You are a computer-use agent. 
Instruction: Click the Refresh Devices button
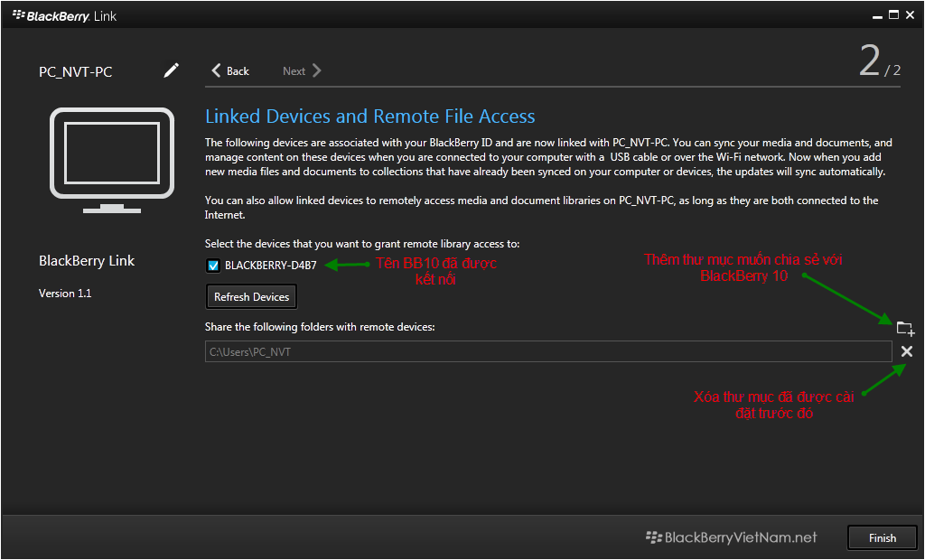coord(251,297)
